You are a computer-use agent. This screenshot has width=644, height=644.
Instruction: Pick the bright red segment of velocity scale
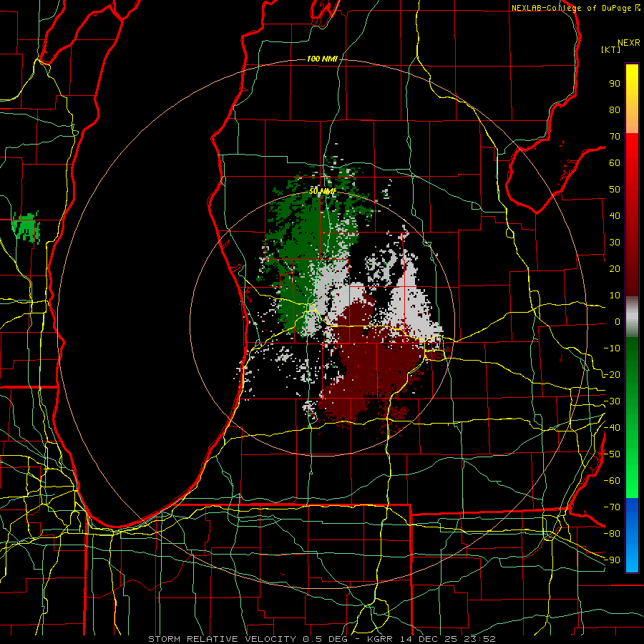tap(632, 215)
